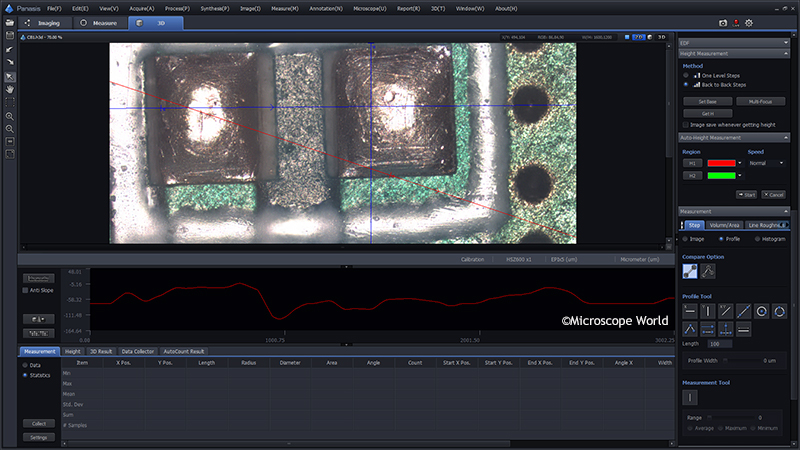Viewport: 800px width, 450px height.
Task: Select the circle with center profile tool
Action: coord(761,311)
